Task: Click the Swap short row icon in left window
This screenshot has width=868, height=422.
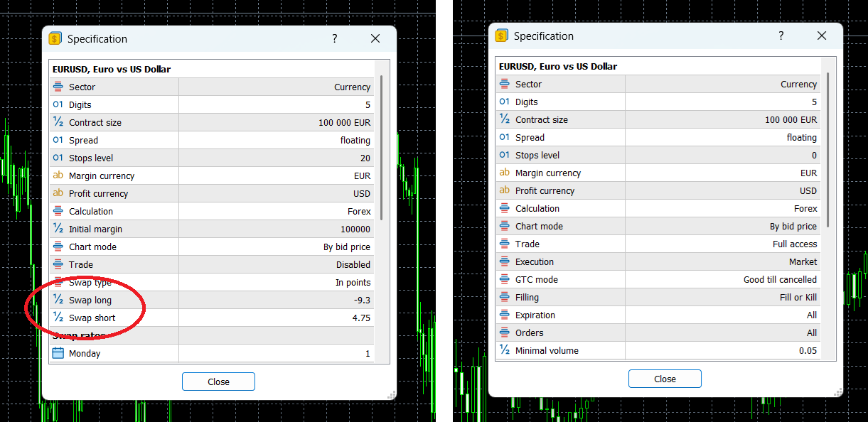Action: pos(58,318)
